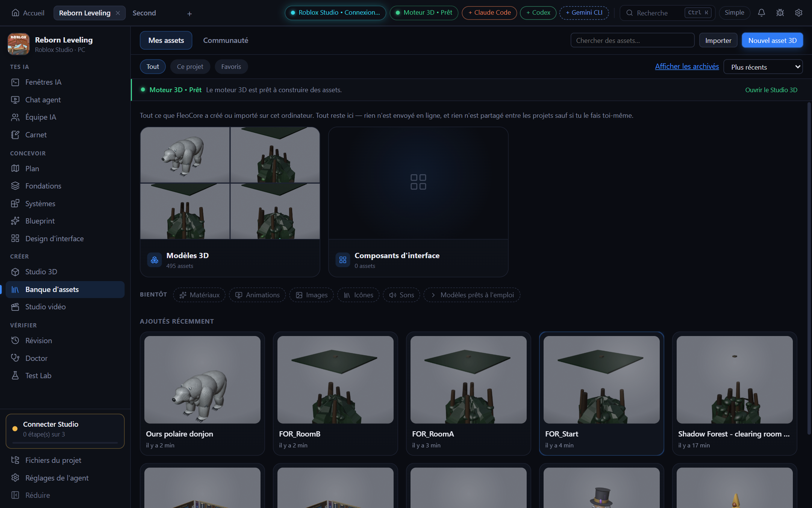The image size is (812, 508).
Task: Open Doctor
Action: pyautogui.click(x=65, y=358)
